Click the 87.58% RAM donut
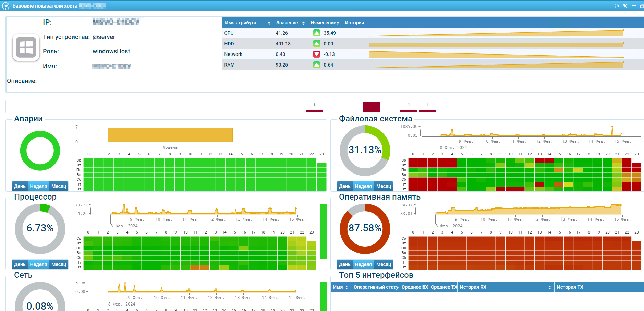The width and height of the screenshot is (644, 311). point(365,229)
